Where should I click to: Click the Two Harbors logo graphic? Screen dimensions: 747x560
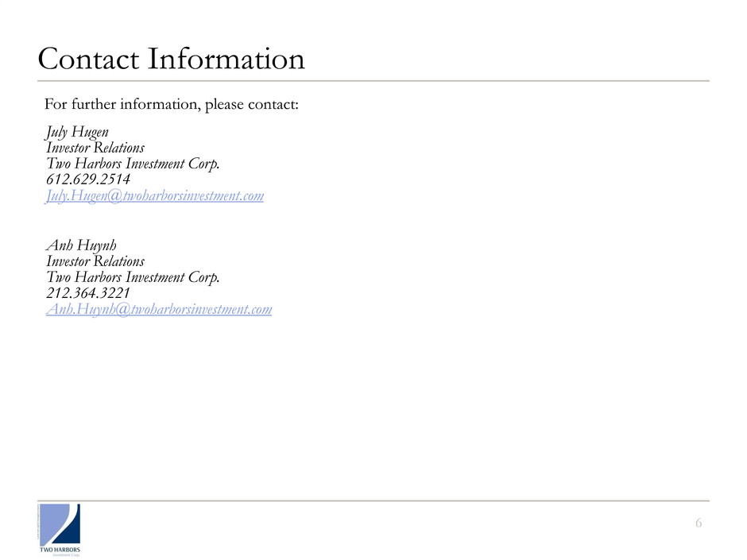click(x=62, y=524)
